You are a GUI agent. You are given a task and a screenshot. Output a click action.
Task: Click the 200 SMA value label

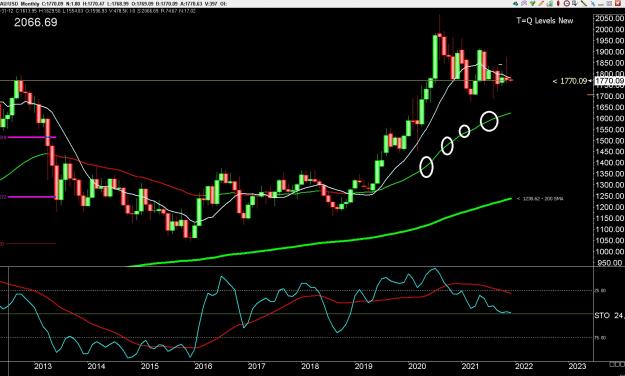click(x=540, y=198)
